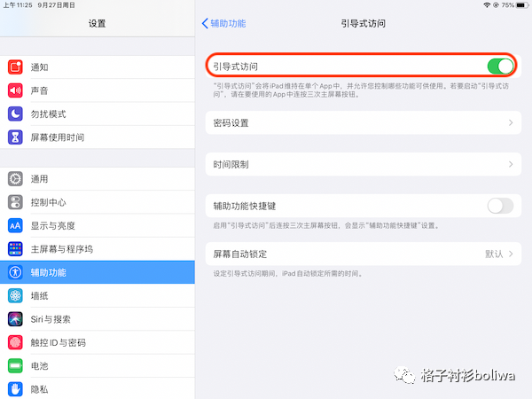Open 勿扰模式 menu entry
532x399 pixels.
coord(98,114)
